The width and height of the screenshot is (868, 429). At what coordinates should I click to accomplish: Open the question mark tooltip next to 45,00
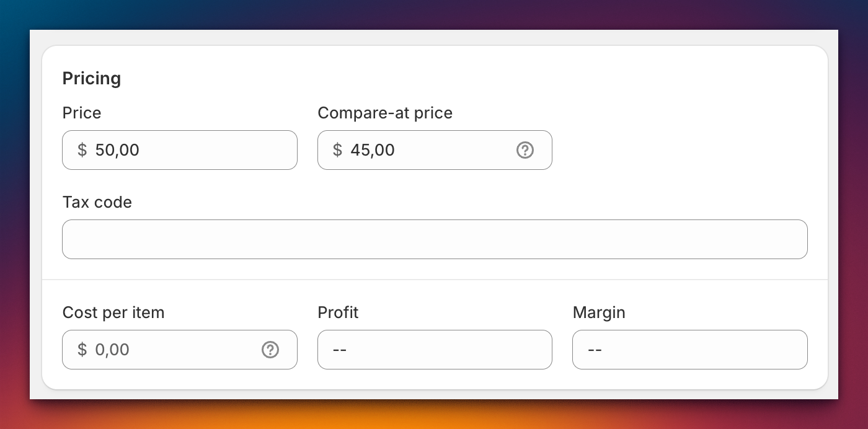click(x=525, y=150)
